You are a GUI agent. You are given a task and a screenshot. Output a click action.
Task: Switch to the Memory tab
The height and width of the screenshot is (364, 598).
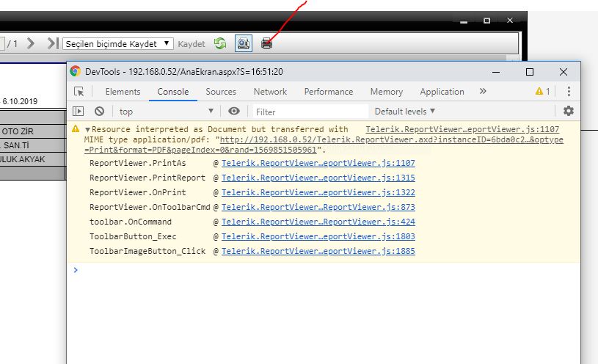pyautogui.click(x=387, y=92)
